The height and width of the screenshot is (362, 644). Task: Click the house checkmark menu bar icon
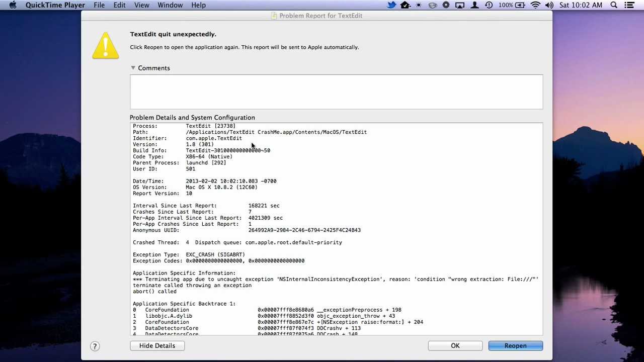coord(406,5)
